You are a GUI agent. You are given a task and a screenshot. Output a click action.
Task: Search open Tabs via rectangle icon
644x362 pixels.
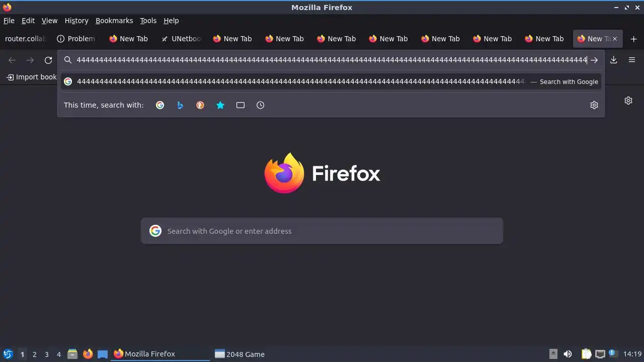coord(240,105)
